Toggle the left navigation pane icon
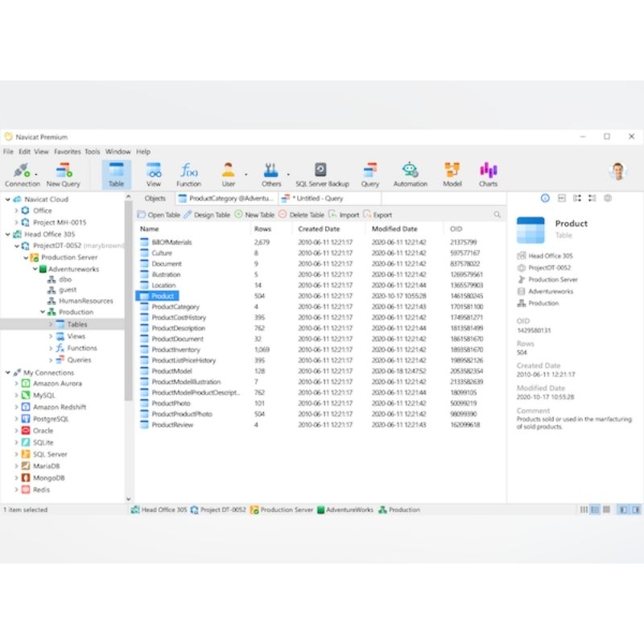 click(x=623, y=510)
